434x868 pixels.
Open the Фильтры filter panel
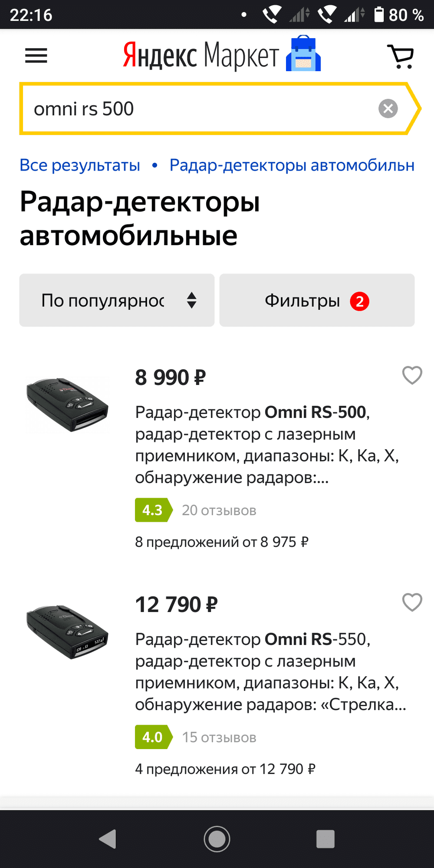pos(317,300)
